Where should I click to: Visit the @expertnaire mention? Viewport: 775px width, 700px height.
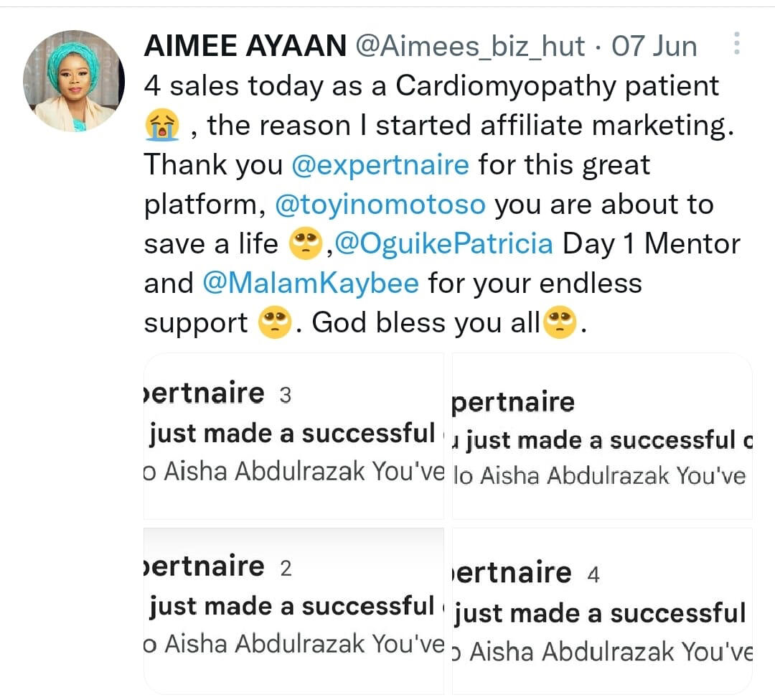(380, 165)
